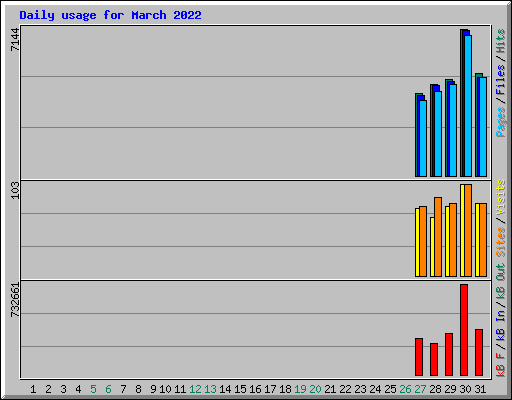Select the day 28 orange sites bar

[438, 237]
